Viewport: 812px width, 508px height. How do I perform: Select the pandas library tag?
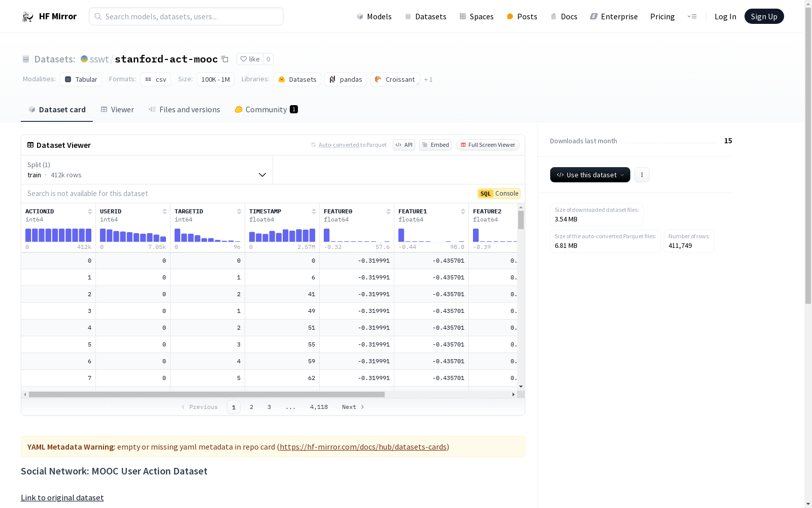pos(346,79)
